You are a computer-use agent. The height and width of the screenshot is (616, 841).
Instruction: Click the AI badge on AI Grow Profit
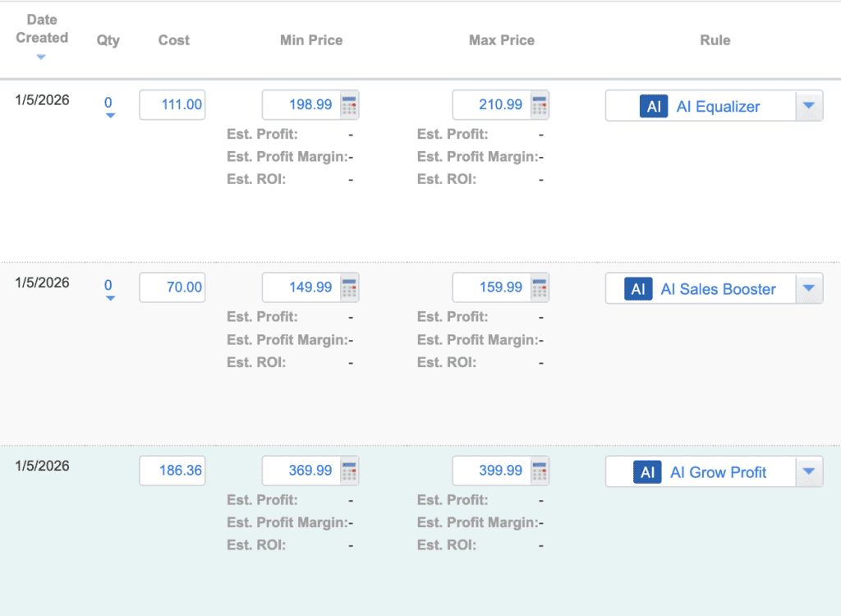tap(647, 472)
